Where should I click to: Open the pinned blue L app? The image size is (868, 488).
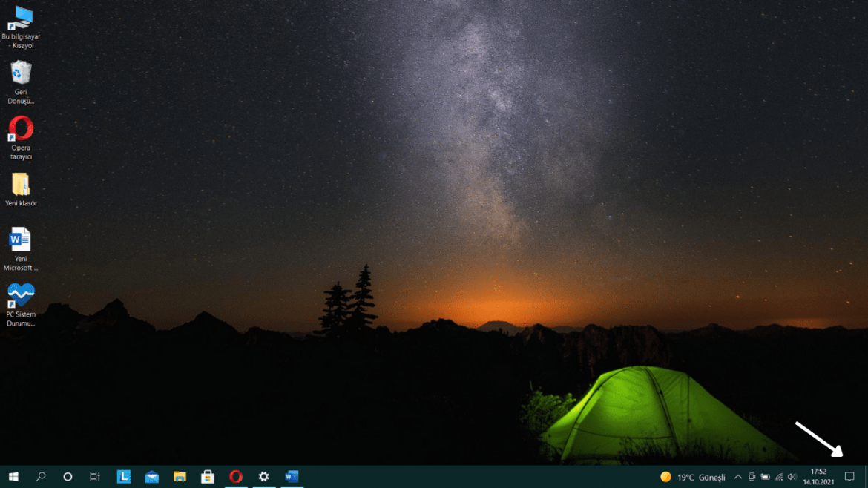point(122,477)
